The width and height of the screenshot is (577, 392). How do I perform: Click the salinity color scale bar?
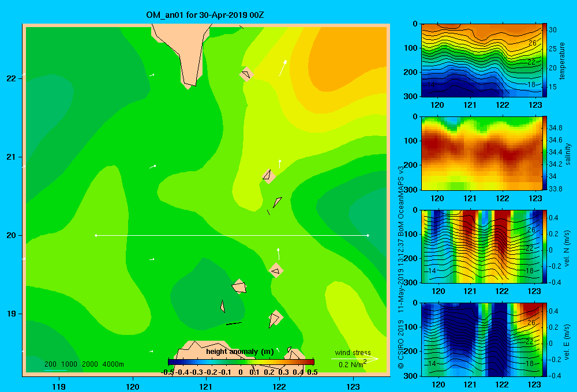[544, 153]
